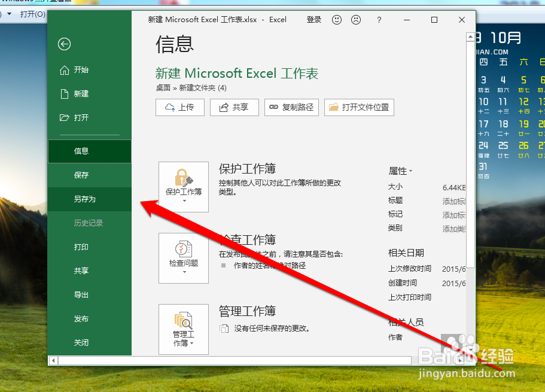545x392 pixels.
Task: Click the 没有任何未保存的更改 text
Action: click(x=272, y=329)
